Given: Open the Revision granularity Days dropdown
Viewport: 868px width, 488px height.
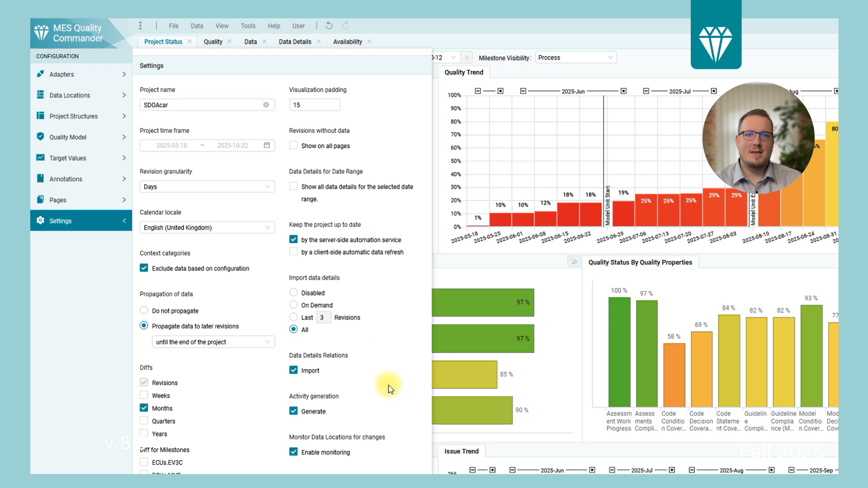Looking at the screenshot, I should point(207,187).
